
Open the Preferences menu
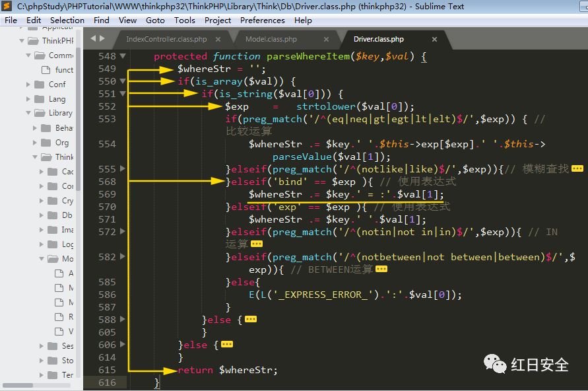263,20
